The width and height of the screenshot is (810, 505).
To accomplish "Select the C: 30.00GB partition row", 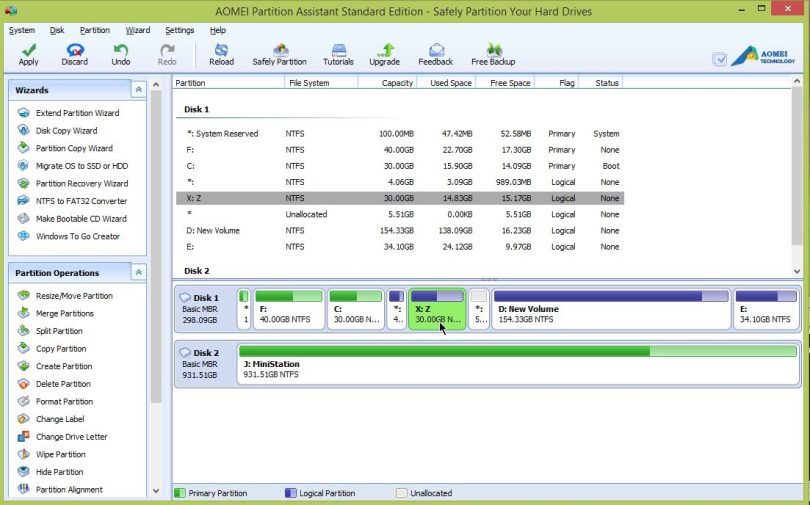I will [x=400, y=166].
